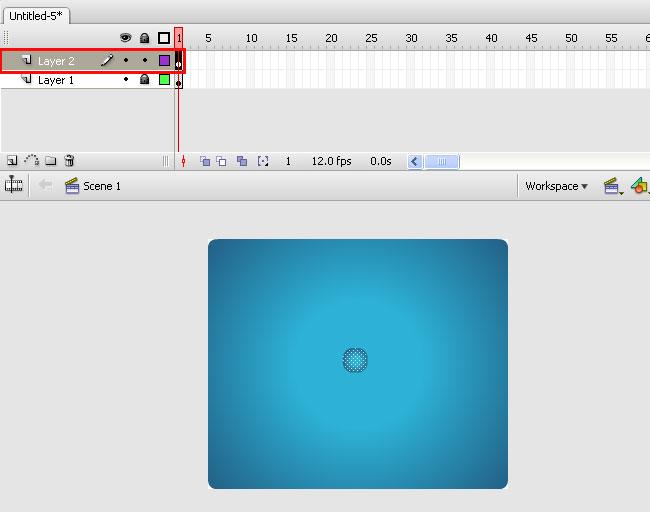
Task: Click the Layer 1 page icon
Action: [27, 79]
